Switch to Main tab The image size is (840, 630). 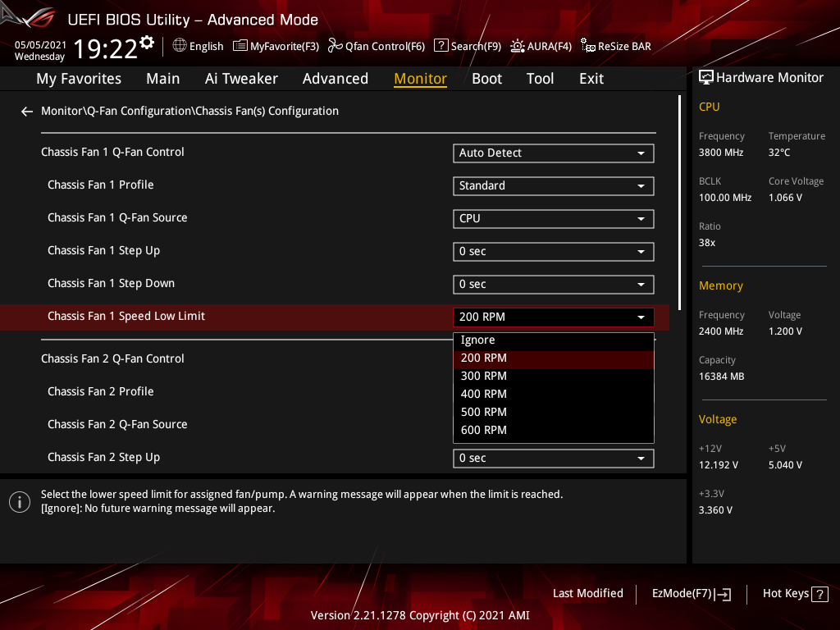(x=163, y=79)
